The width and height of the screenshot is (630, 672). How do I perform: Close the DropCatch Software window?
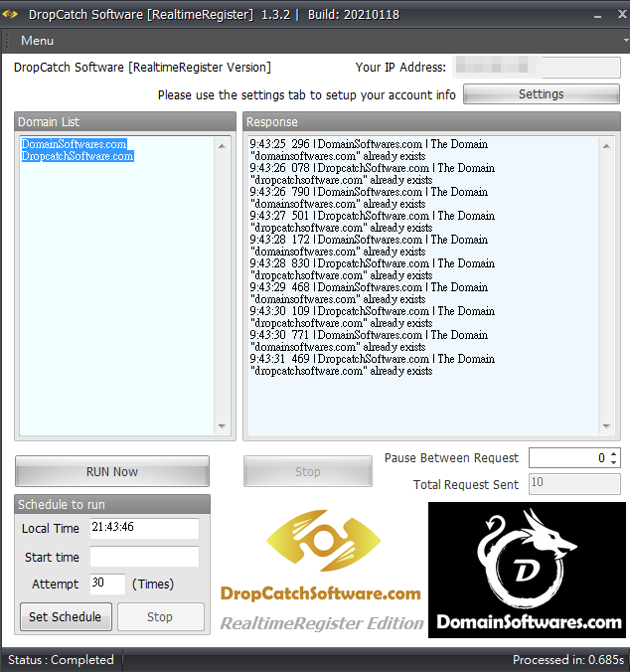pyautogui.click(x=622, y=14)
